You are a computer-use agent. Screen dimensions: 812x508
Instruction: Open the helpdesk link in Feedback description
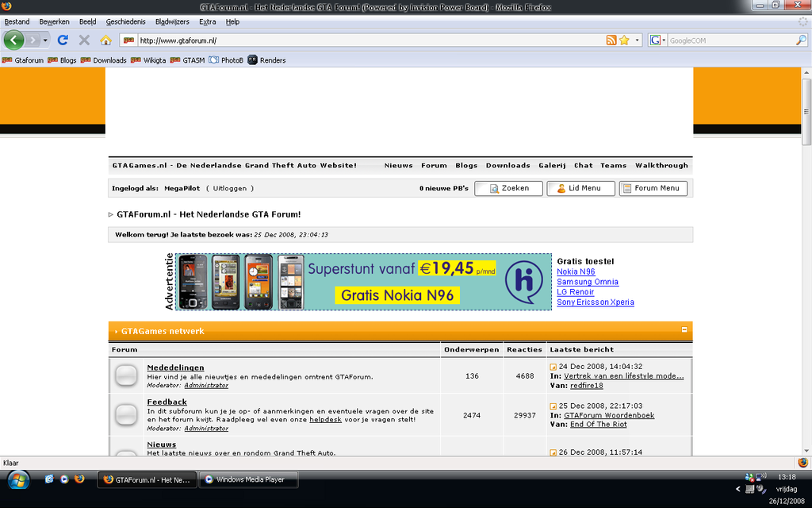[x=325, y=419]
